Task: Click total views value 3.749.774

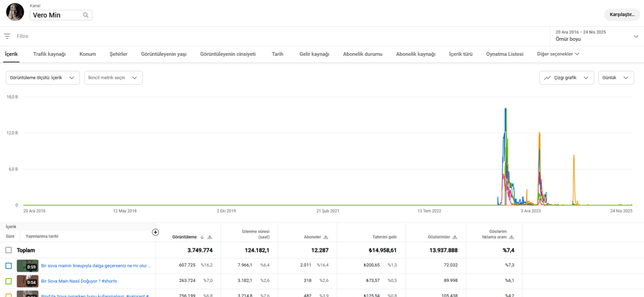Action: [x=200, y=250]
